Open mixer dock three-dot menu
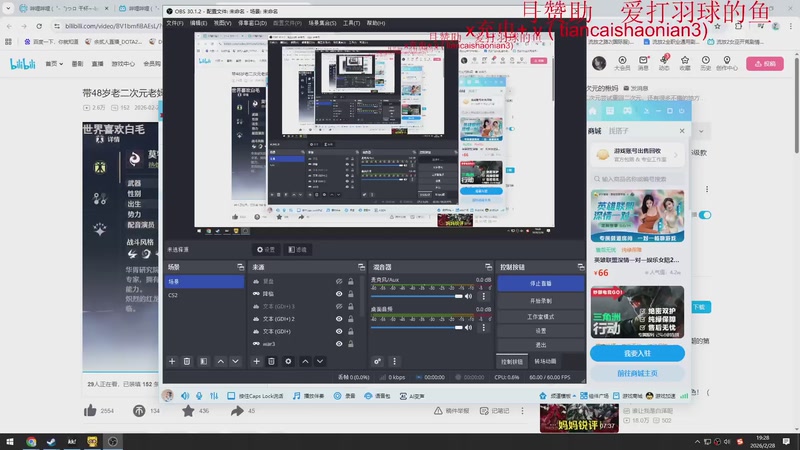Screen dimensions: 800x450 (x=394, y=361)
